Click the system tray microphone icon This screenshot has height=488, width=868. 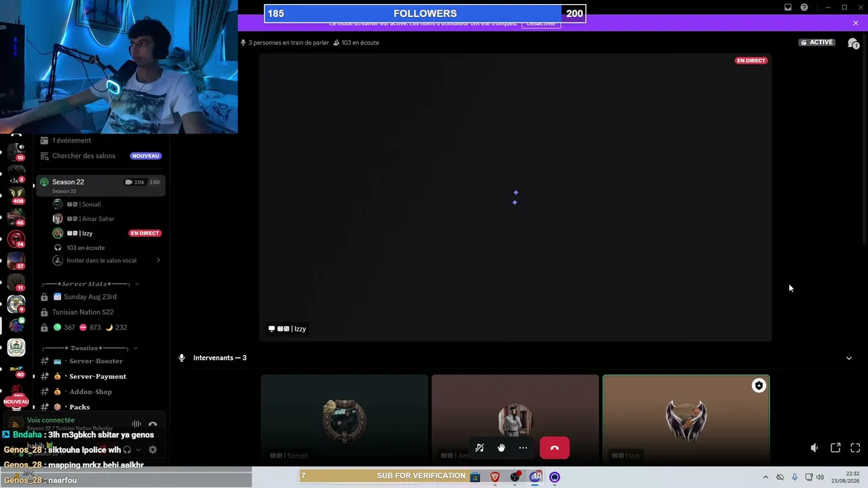[x=794, y=477]
